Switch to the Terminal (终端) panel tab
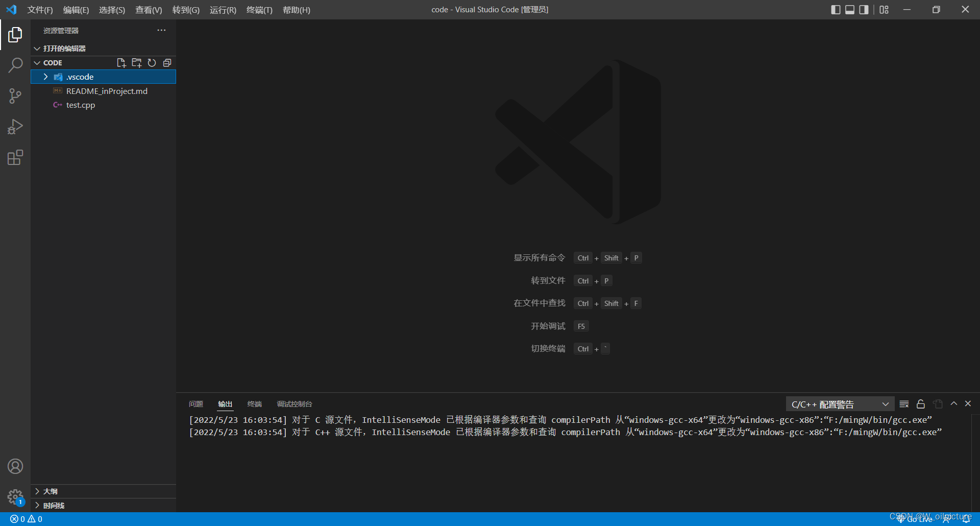The height and width of the screenshot is (526, 980). click(x=255, y=404)
